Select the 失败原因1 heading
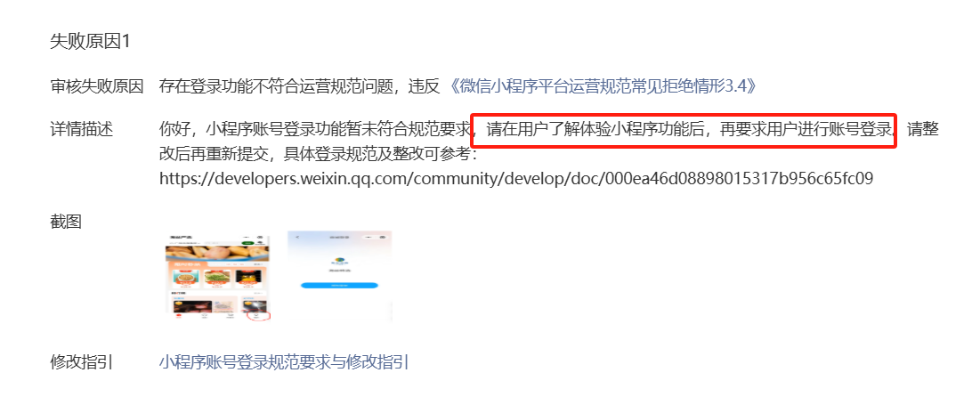The width and height of the screenshot is (980, 397). click(90, 42)
